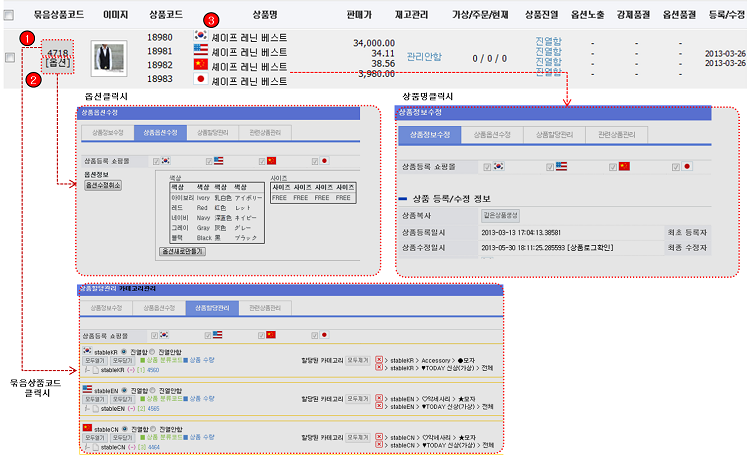Remove stableKR Accessory category with red X
The image size is (748, 456).
pos(379,356)
